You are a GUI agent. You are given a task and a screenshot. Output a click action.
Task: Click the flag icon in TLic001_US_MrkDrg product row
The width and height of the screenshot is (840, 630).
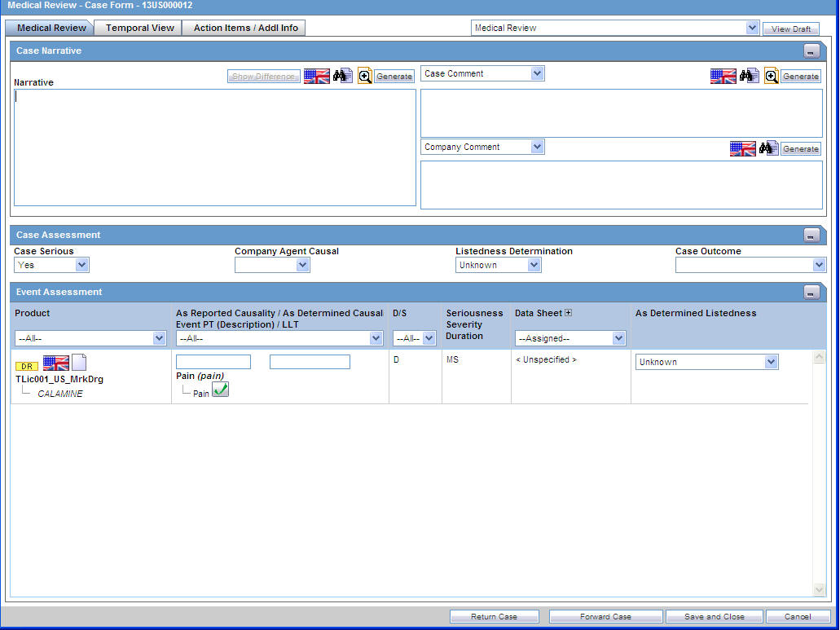click(x=55, y=363)
